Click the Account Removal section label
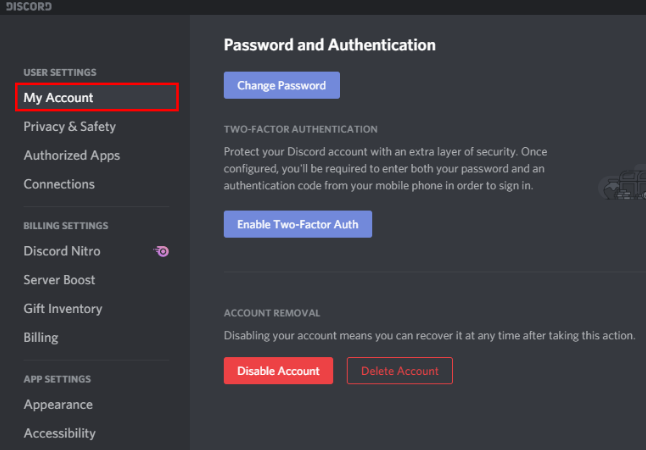The height and width of the screenshot is (450, 646). coord(272,313)
